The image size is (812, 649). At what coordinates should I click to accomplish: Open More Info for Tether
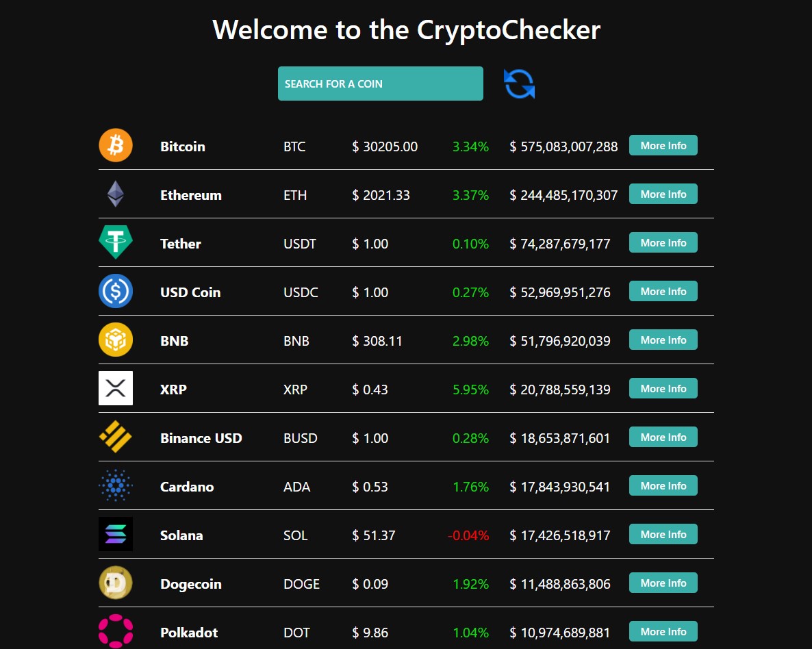[663, 243]
